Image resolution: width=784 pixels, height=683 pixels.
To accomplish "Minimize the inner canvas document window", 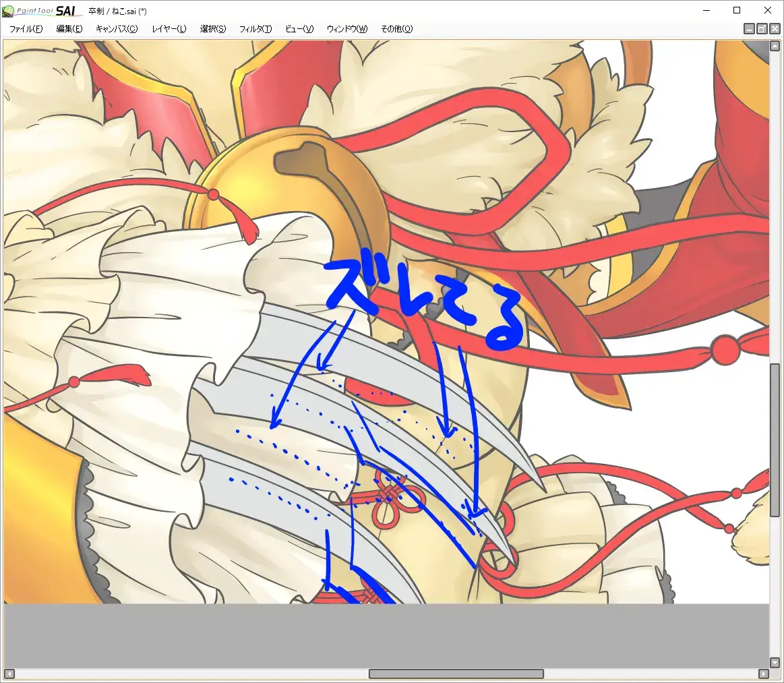I will 749,29.
